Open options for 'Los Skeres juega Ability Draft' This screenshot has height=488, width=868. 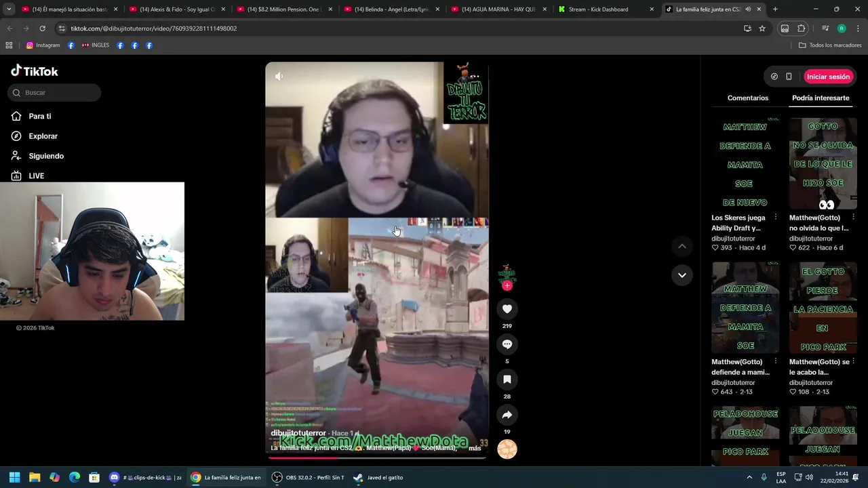click(x=775, y=218)
